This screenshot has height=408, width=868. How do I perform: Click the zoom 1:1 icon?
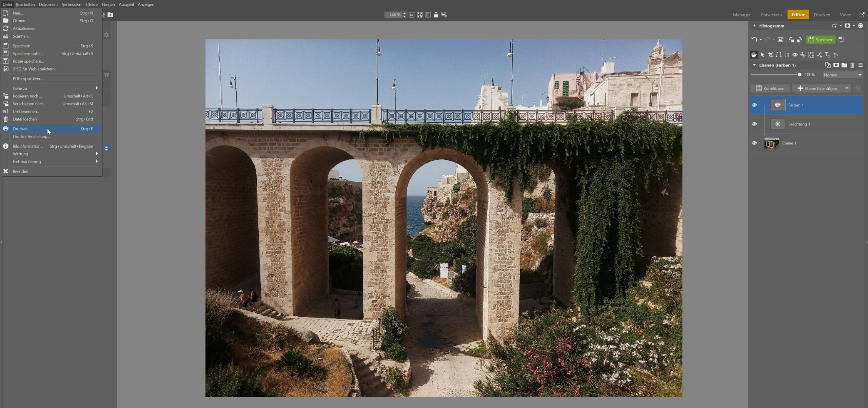click(x=411, y=15)
